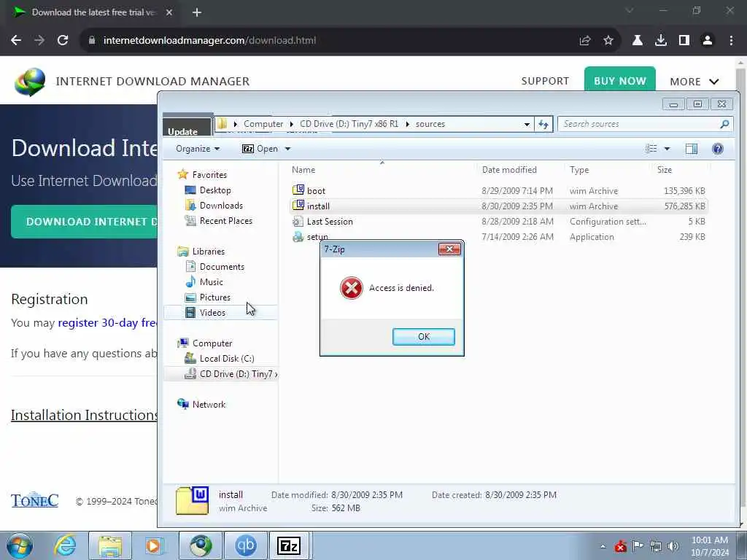
Task: Click BUY NOW on IDM website
Action: (x=620, y=80)
